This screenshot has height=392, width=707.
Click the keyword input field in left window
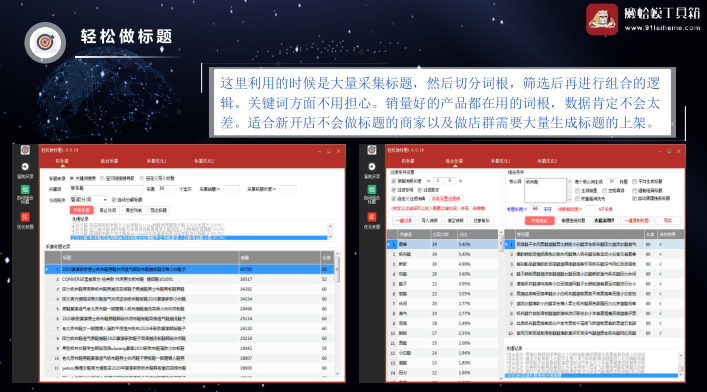tap(106, 189)
